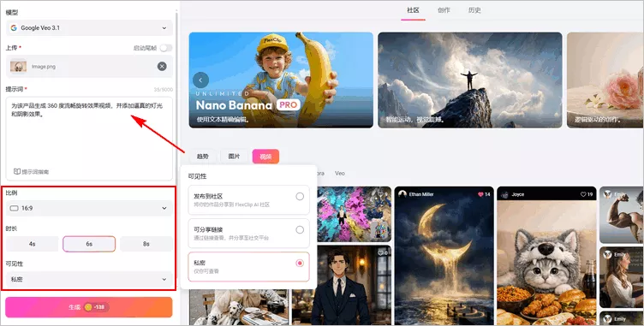
Task: Open the mountain-top 智能运动 banner
Action: pos(470,80)
